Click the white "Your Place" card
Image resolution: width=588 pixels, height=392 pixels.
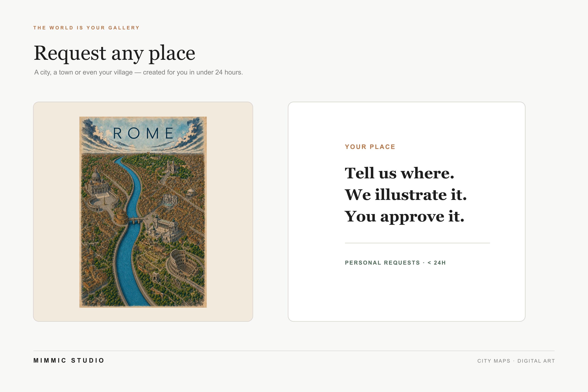(407, 211)
